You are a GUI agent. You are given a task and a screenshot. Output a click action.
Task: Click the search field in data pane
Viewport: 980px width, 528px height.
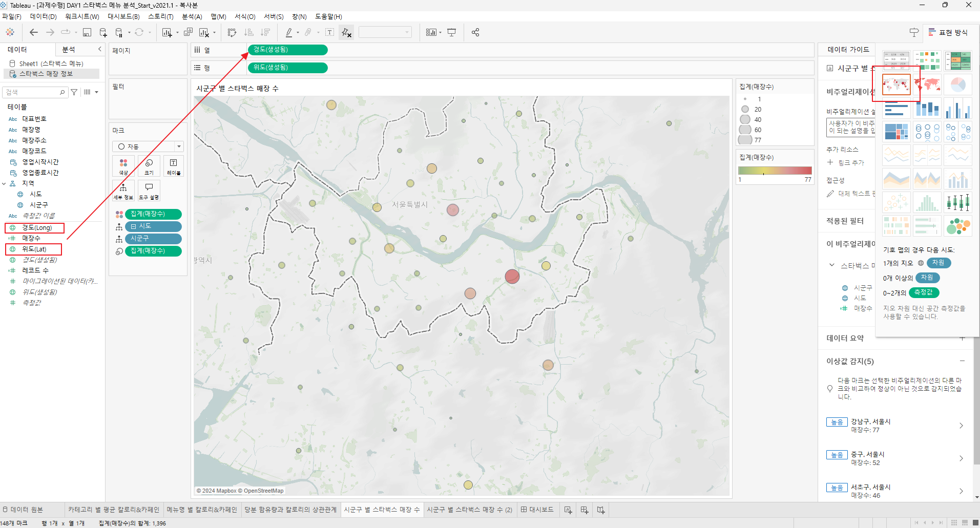pos(35,92)
